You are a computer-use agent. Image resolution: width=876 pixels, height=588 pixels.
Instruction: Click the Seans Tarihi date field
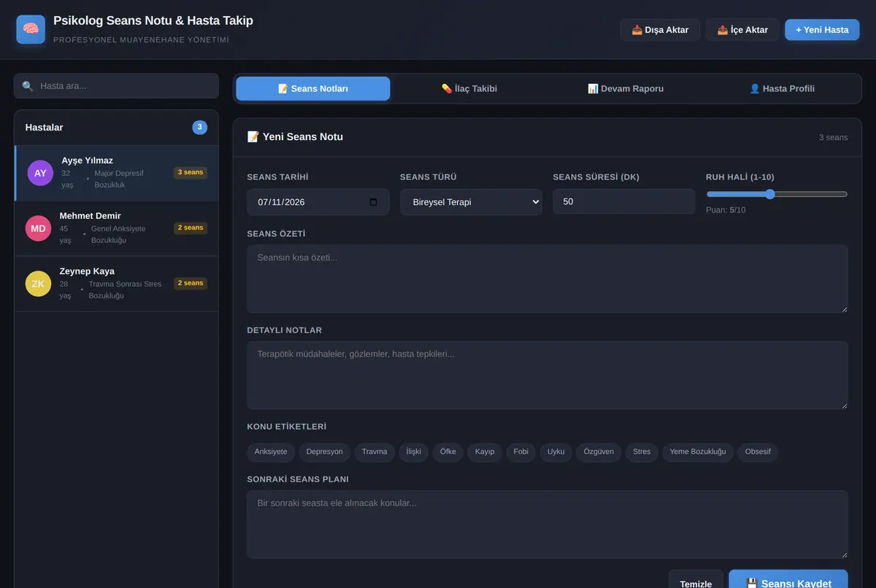[318, 202]
